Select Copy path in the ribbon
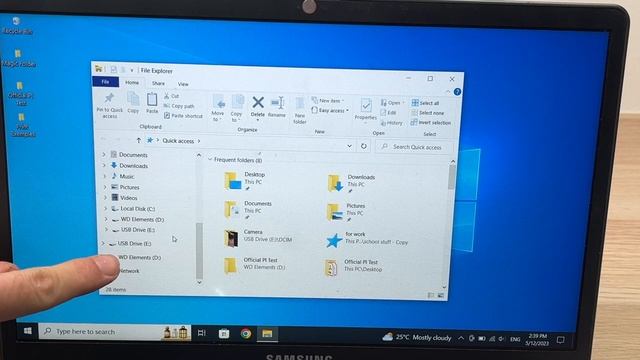640x360 pixels. 179,106
